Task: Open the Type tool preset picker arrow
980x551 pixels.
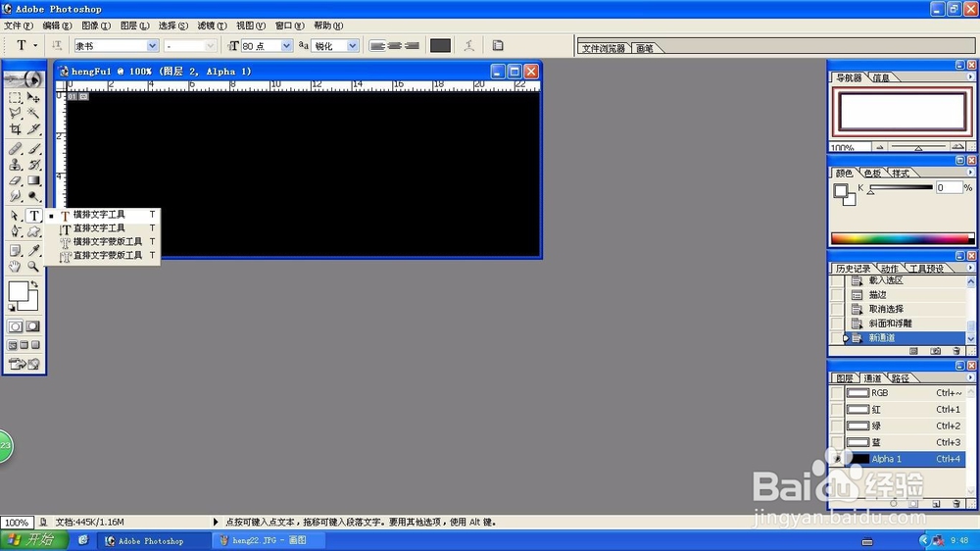Action: click(x=35, y=46)
